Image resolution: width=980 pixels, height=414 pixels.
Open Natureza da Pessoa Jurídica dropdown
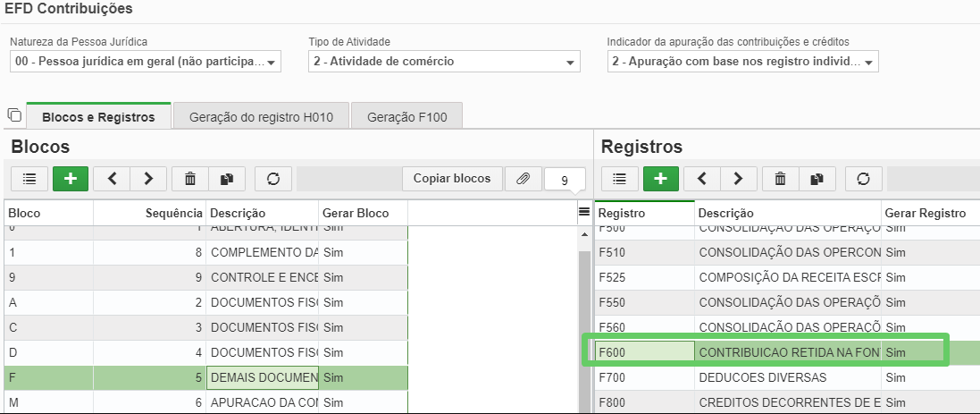pos(146,62)
